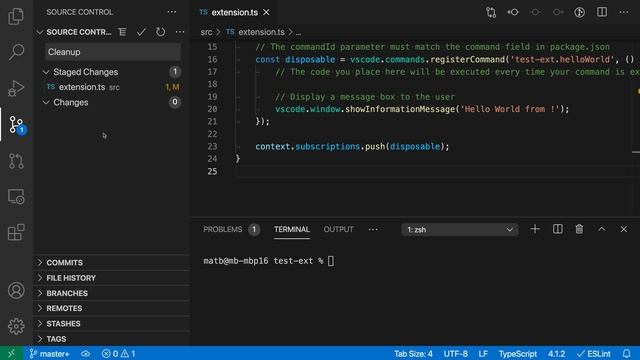640x360 pixels.
Task: Click the 1, M status of extension.ts
Action: [172, 87]
